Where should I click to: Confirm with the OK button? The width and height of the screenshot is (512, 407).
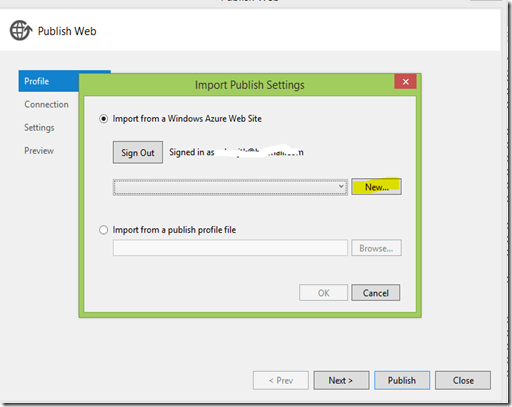coord(323,293)
